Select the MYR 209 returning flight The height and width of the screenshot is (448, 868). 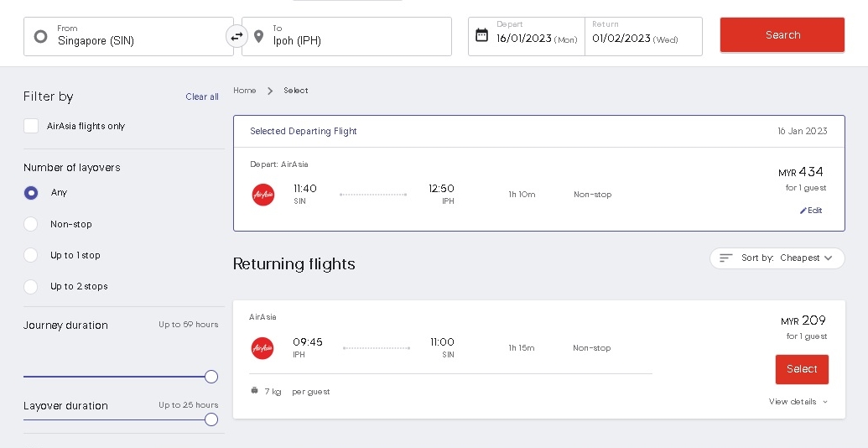802,369
